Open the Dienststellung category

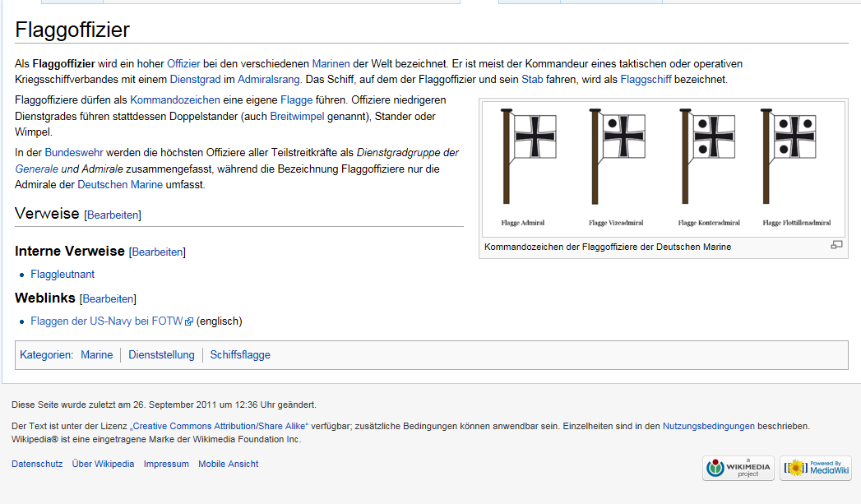coord(161,355)
